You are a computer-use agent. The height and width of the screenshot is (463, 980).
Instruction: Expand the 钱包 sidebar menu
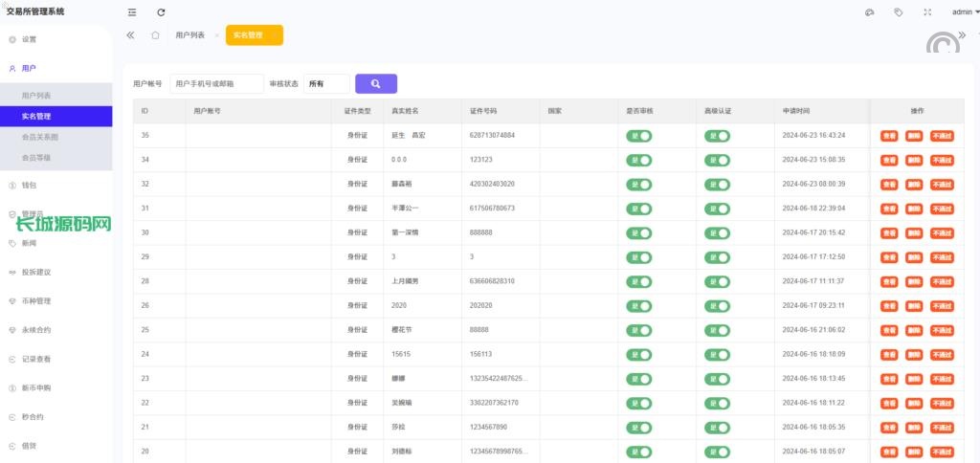pyautogui.click(x=29, y=185)
